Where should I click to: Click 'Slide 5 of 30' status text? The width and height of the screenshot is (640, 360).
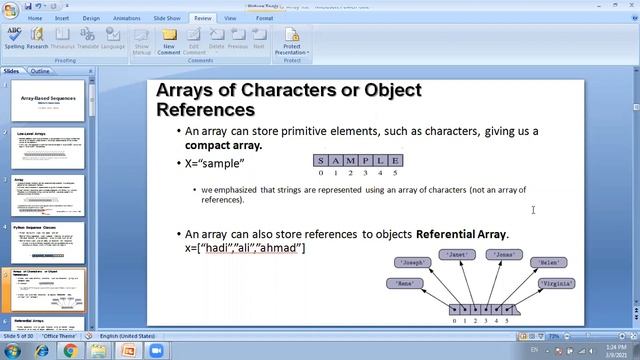point(18,336)
